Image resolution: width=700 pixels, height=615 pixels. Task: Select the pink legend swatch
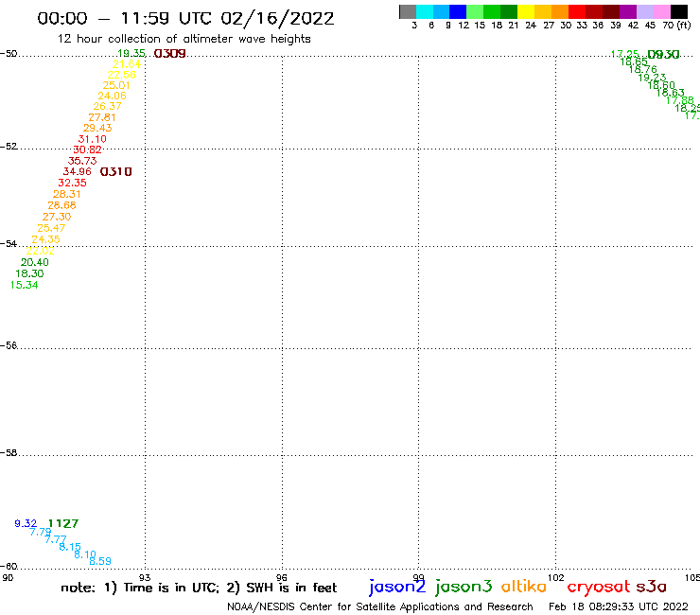pyautogui.click(x=662, y=11)
